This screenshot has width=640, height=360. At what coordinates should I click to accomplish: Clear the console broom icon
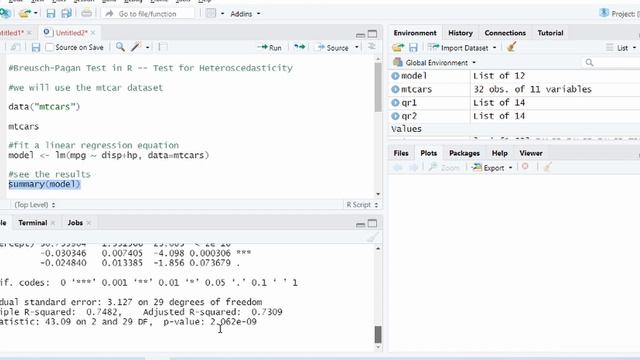[x=373, y=237]
